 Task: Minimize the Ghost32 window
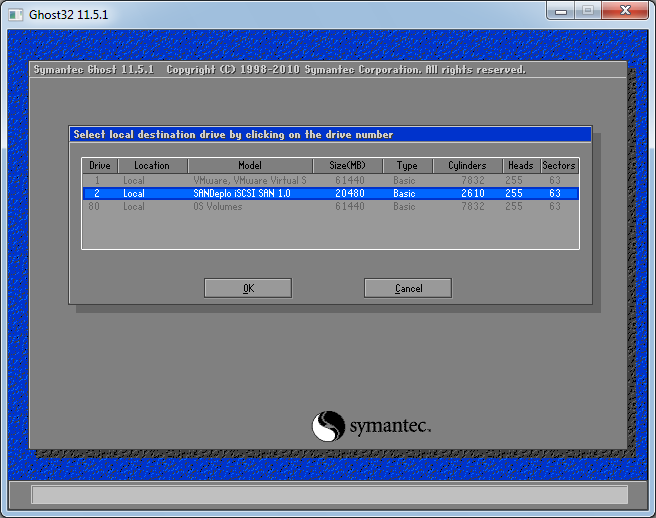tap(561, 11)
